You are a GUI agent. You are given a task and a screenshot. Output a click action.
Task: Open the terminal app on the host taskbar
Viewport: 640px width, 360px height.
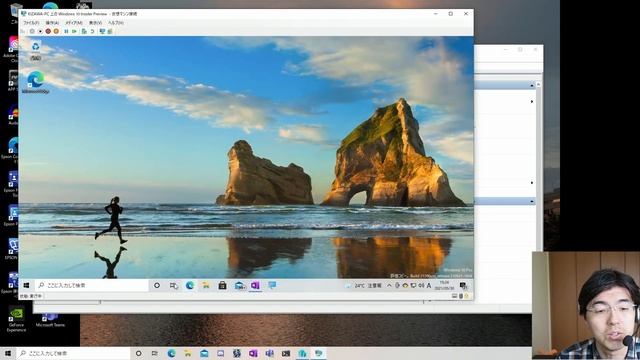tap(286, 353)
